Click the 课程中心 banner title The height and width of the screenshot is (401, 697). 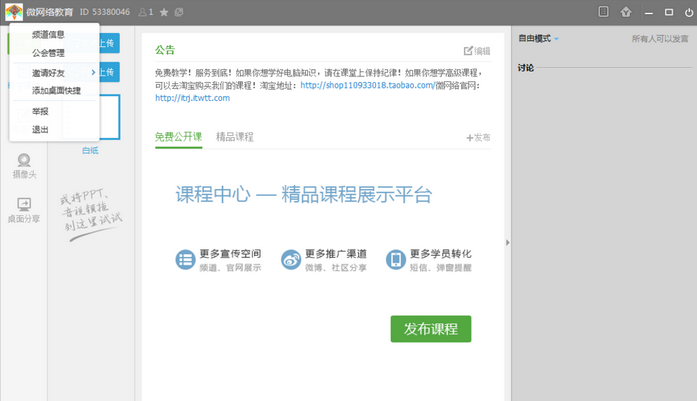[x=304, y=195]
